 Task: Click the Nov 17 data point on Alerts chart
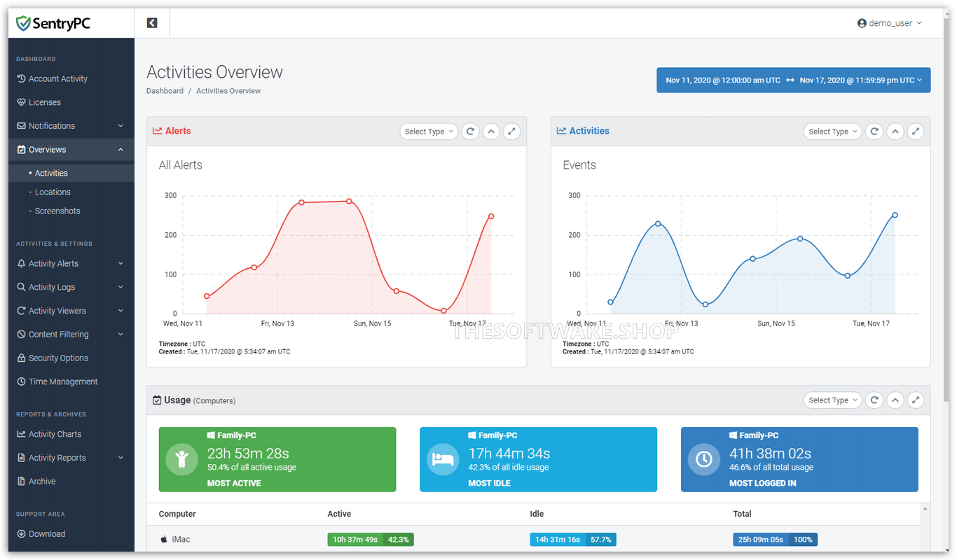coord(491,216)
